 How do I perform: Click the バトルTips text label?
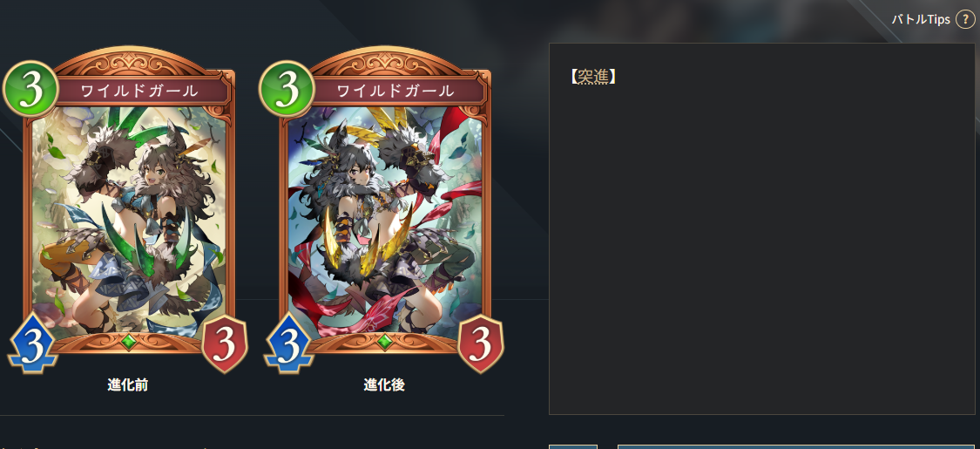click(921, 19)
